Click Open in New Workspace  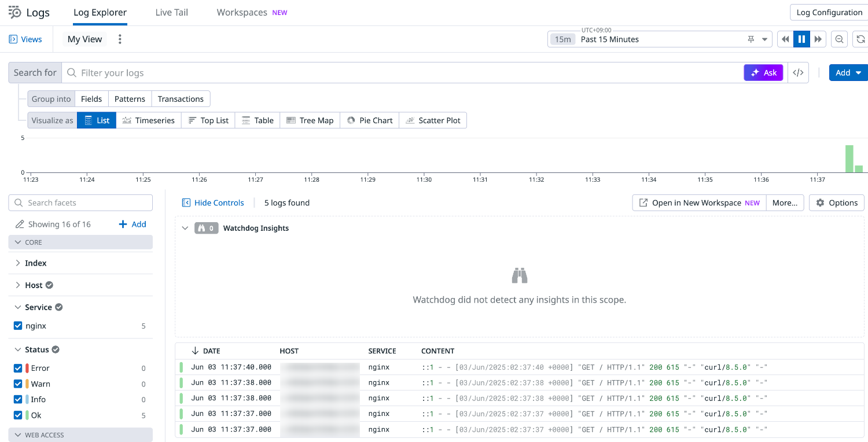coord(699,203)
